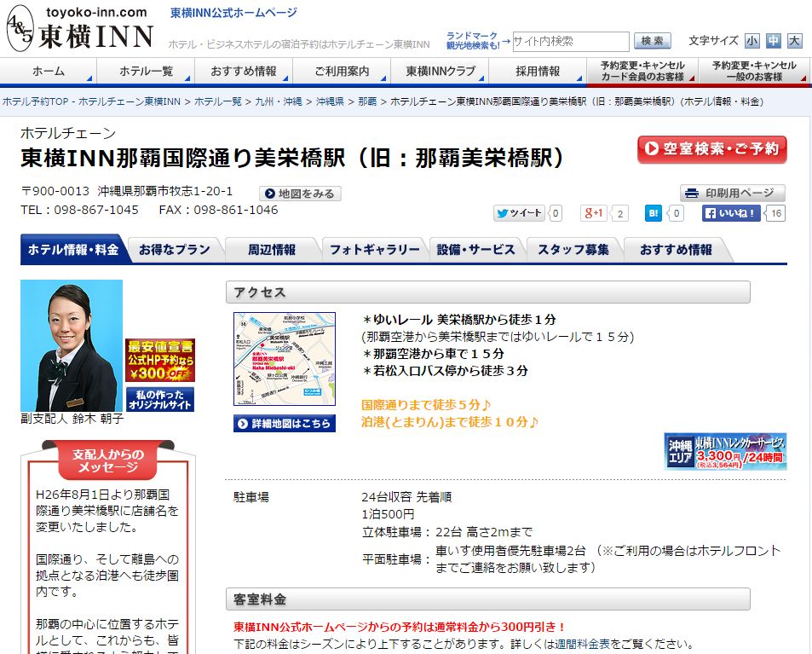Screen dimensions: 812x654
Task: Click the Twitter ツイート share button
Action: coord(519,213)
